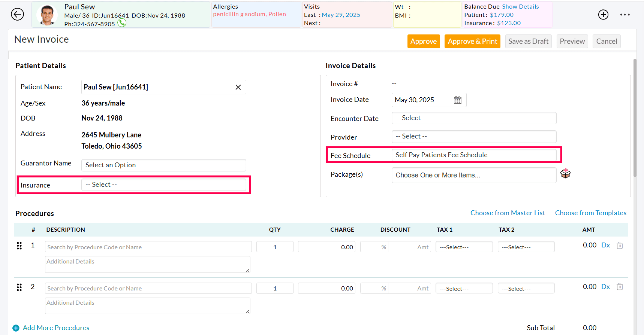Click the plus icon beside Add More Procedures
644x335 pixels.
(16, 328)
